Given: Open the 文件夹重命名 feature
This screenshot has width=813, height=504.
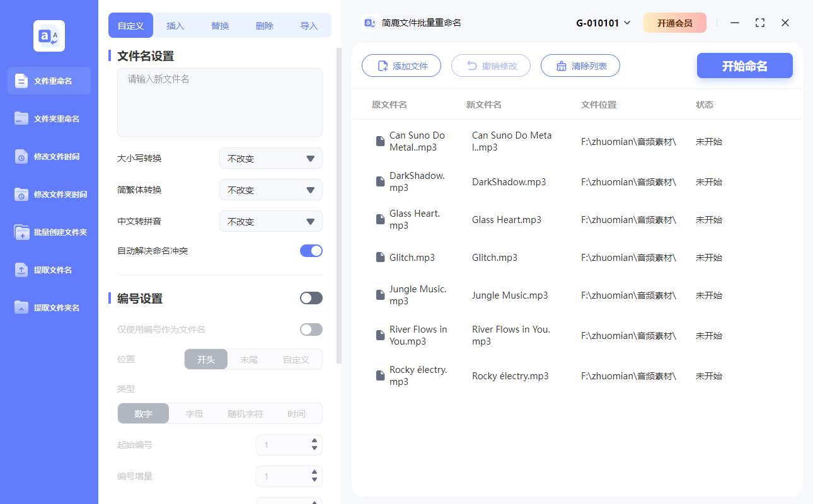Looking at the screenshot, I should tap(49, 118).
